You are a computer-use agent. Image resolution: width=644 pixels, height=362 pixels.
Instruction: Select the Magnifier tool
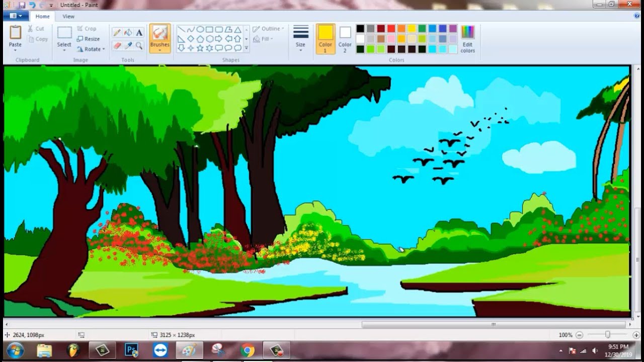point(139,46)
